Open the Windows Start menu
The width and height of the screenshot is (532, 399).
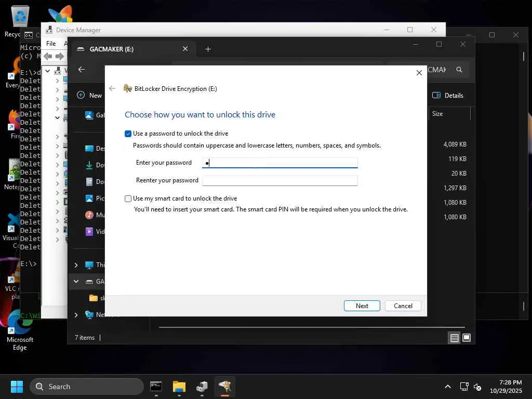point(17,387)
